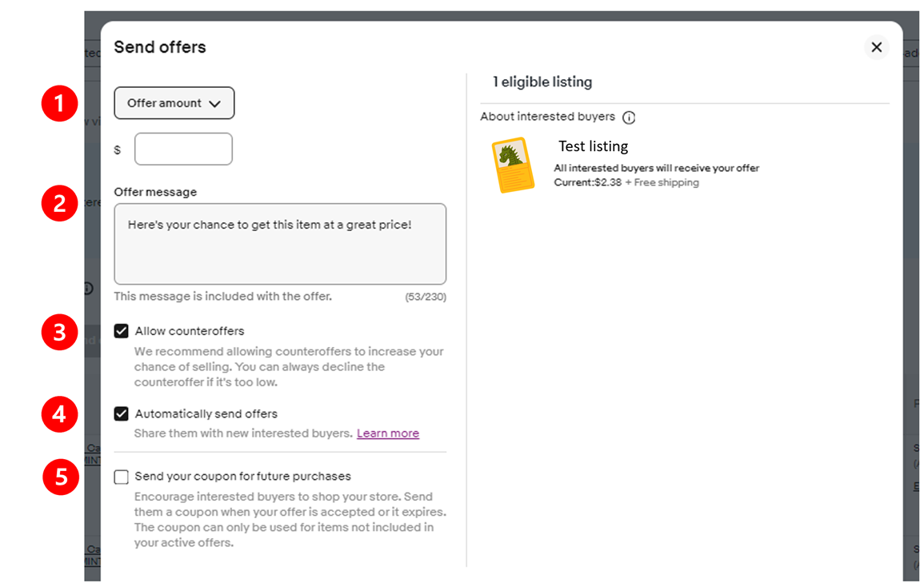924x583 pixels.
Task: Click the info icon beside About interested buyers
Action: tap(629, 118)
